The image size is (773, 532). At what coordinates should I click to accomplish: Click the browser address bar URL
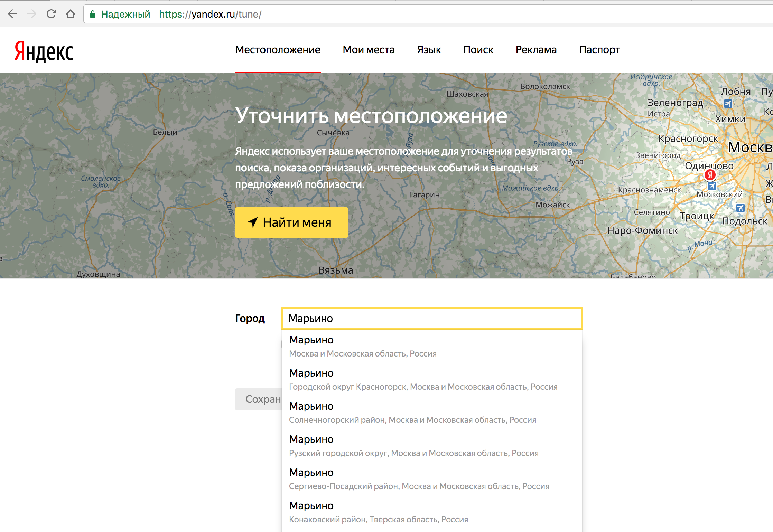coord(210,14)
